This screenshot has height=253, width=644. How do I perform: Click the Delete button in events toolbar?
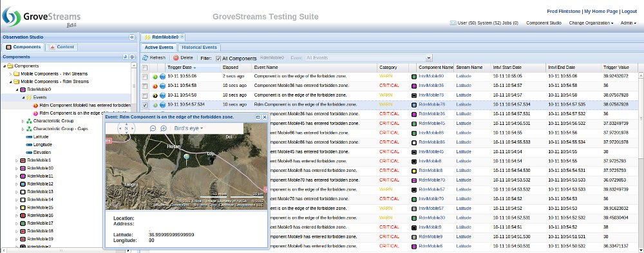183,58
